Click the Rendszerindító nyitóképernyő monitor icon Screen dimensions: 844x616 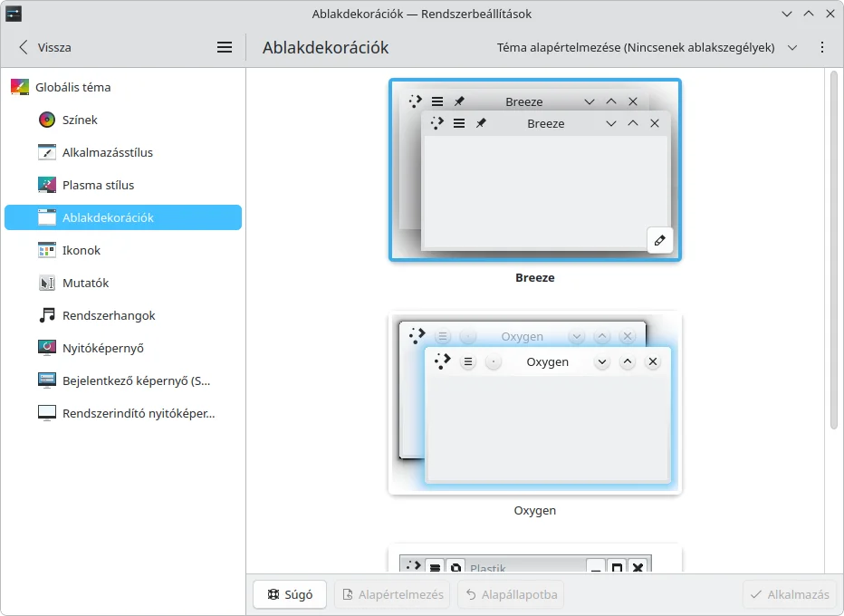pos(47,413)
